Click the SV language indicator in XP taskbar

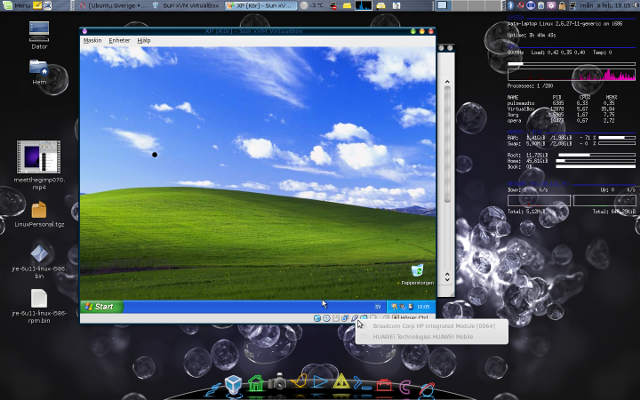378,307
